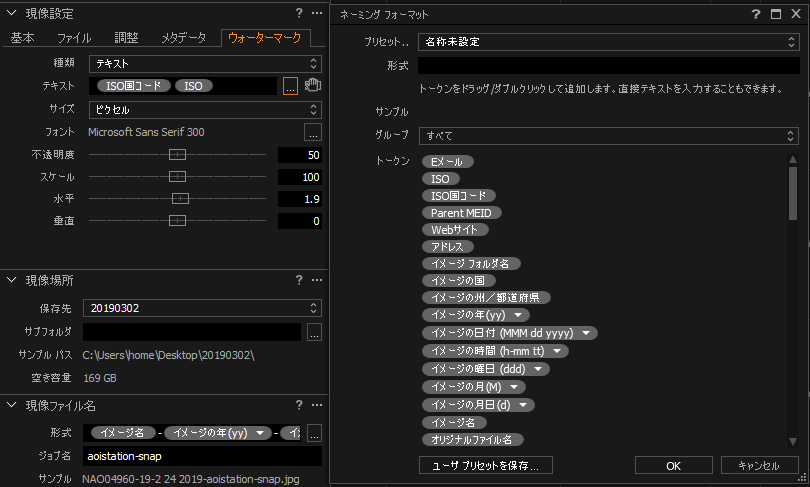This screenshot has width=810, height=487.
Task: Open the 現像場所 panel options menu
Action: click(314, 280)
